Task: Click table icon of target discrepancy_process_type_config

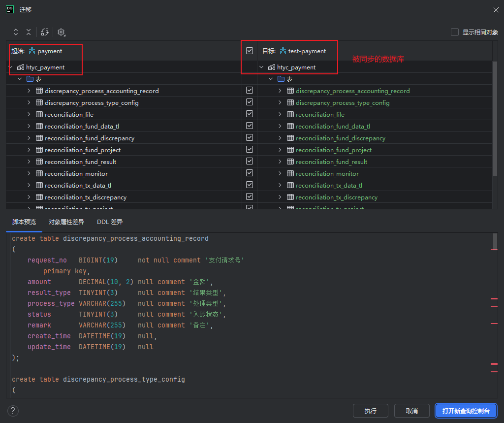Action: point(290,102)
